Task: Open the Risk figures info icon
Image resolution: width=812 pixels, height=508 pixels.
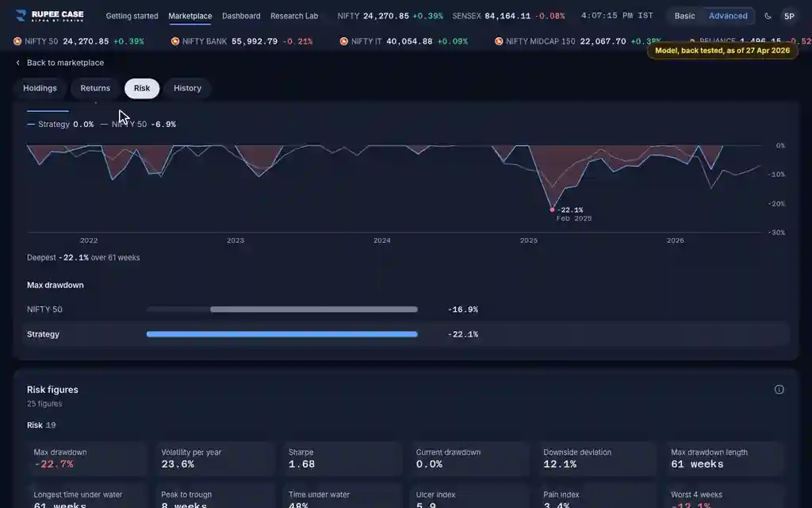Action: click(779, 389)
